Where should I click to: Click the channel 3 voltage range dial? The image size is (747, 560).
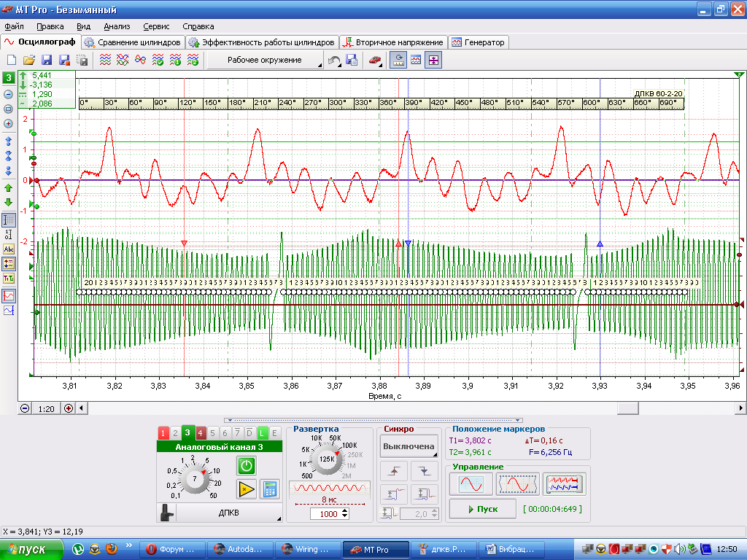click(194, 478)
